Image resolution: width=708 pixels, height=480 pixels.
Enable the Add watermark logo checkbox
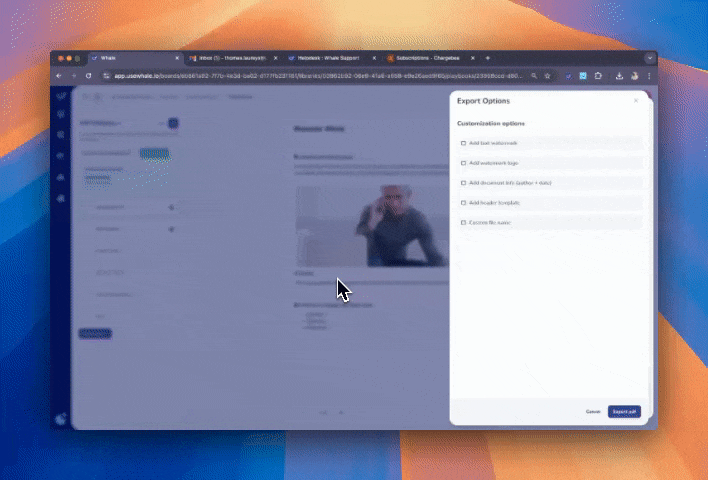[x=463, y=163]
